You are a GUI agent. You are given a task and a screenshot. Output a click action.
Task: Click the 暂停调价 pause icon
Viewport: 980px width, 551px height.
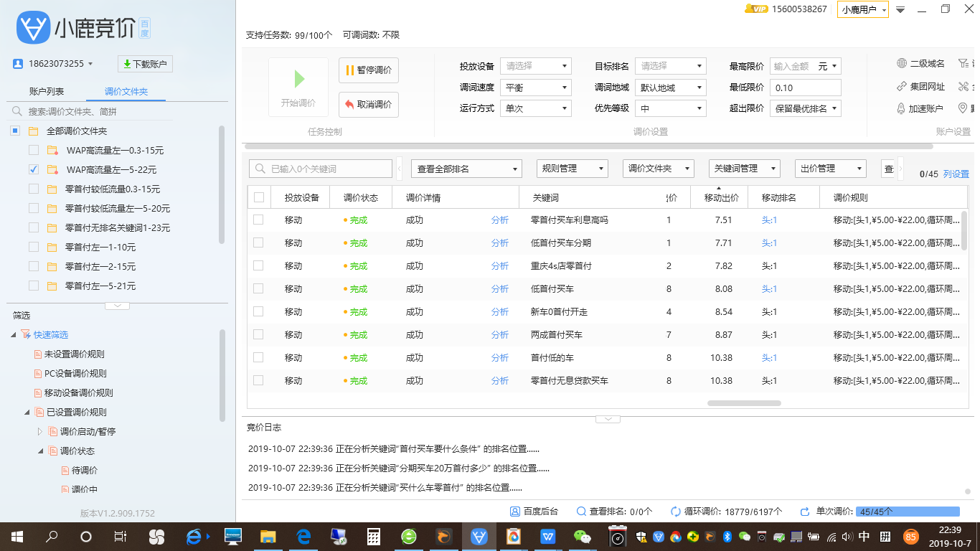tap(349, 70)
